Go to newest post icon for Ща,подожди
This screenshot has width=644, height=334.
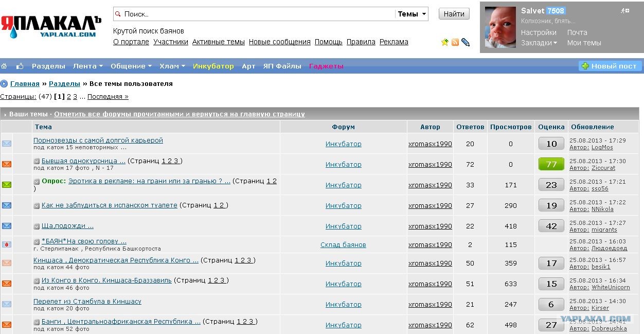(37, 226)
